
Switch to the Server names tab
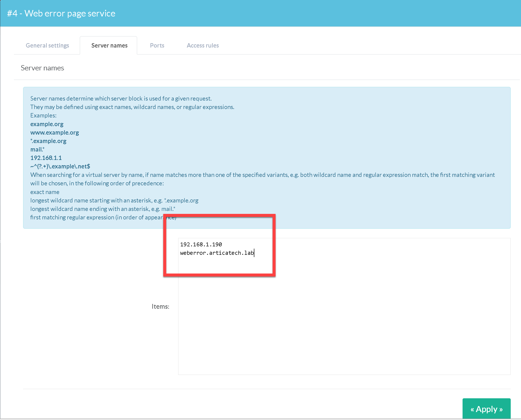tap(109, 45)
